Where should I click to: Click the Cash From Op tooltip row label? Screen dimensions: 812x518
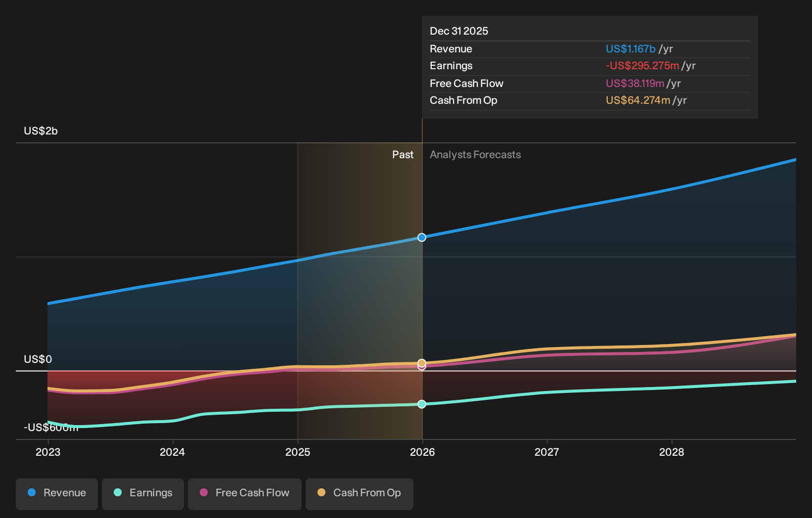click(463, 100)
